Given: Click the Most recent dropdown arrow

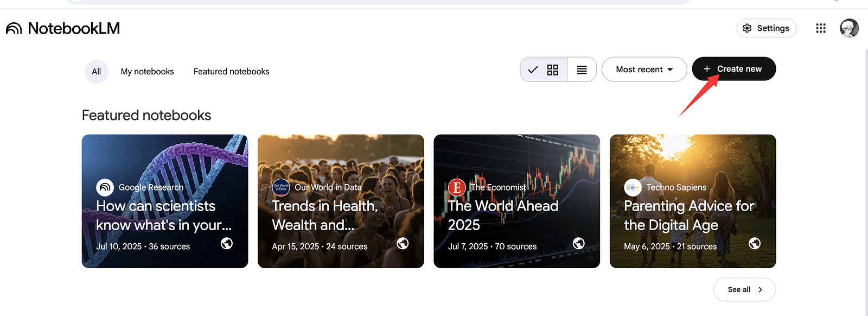Looking at the screenshot, I should pyautogui.click(x=670, y=69).
